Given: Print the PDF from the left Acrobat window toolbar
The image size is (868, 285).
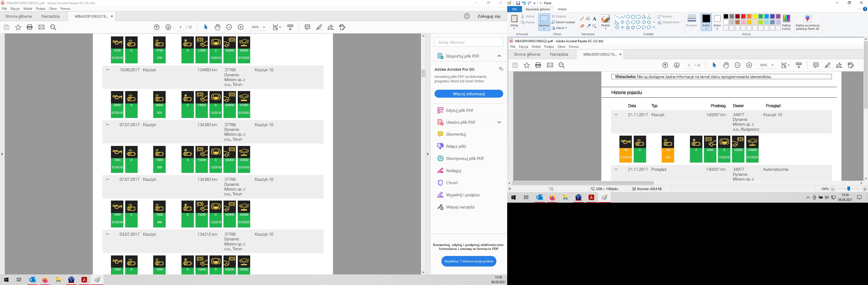Looking at the screenshot, I should tap(30, 27).
